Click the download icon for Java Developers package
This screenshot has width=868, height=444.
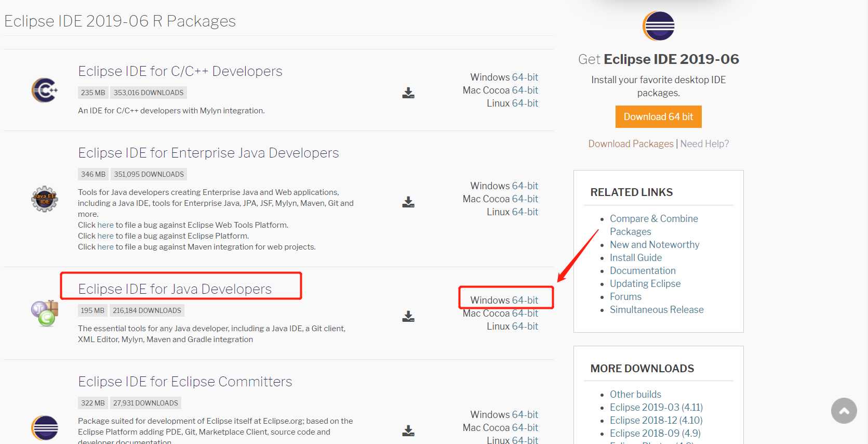tap(408, 317)
